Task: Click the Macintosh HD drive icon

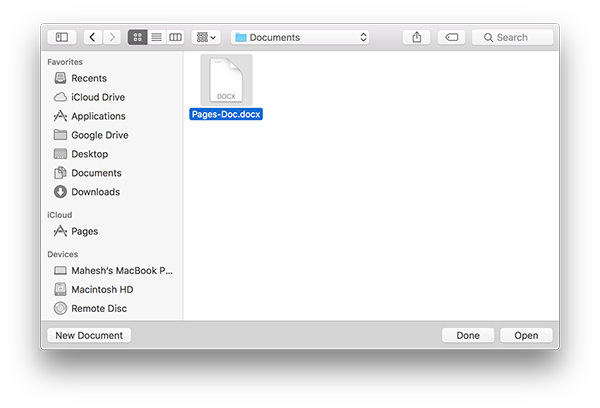Action: tap(60, 289)
